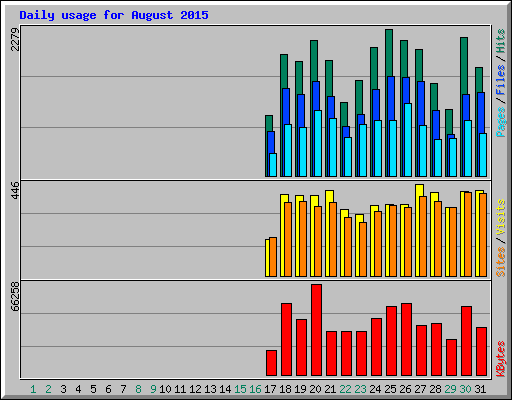Click the red KBytes bar for day 30
Image resolution: width=512 pixels, height=400 pixels.
[x=466, y=341]
